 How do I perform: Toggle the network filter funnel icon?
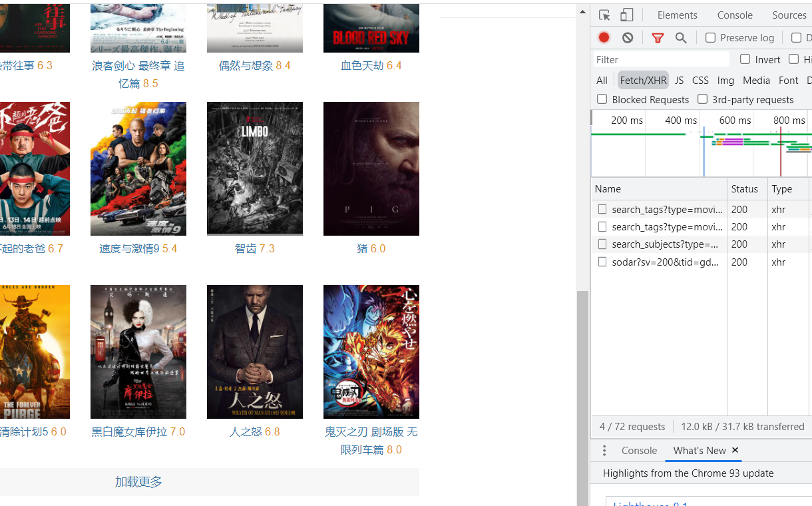pos(658,38)
